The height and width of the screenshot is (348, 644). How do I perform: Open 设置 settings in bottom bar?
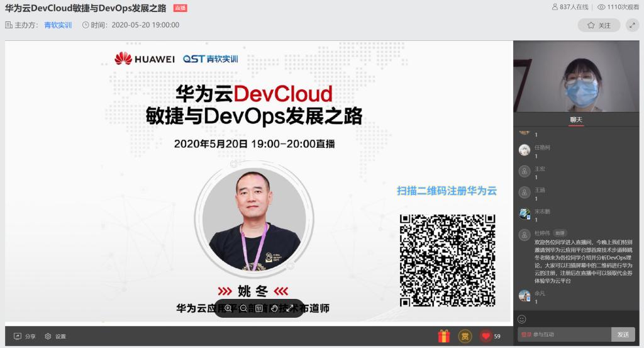(55, 336)
